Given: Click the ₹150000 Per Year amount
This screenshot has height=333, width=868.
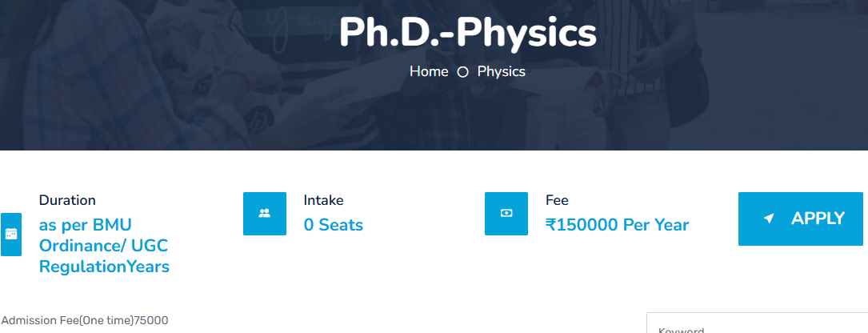Looking at the screenshot, I should [x=617, y=225].
